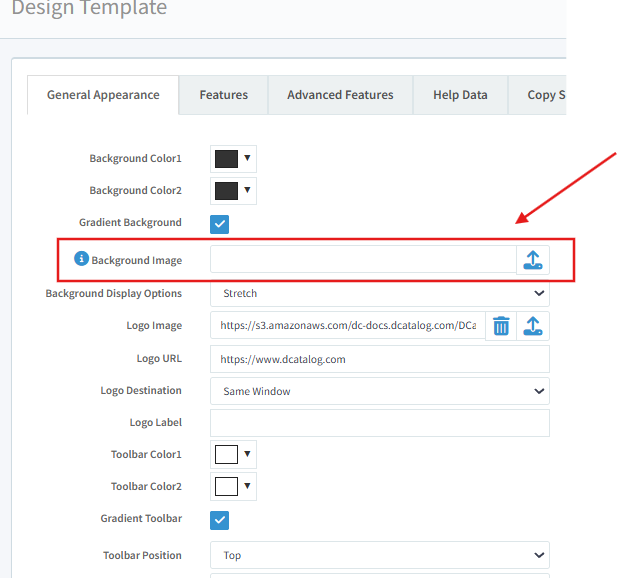Click the Background Image info icon
The height and width of the screenshot is (578, 617).
click(82, 260)
